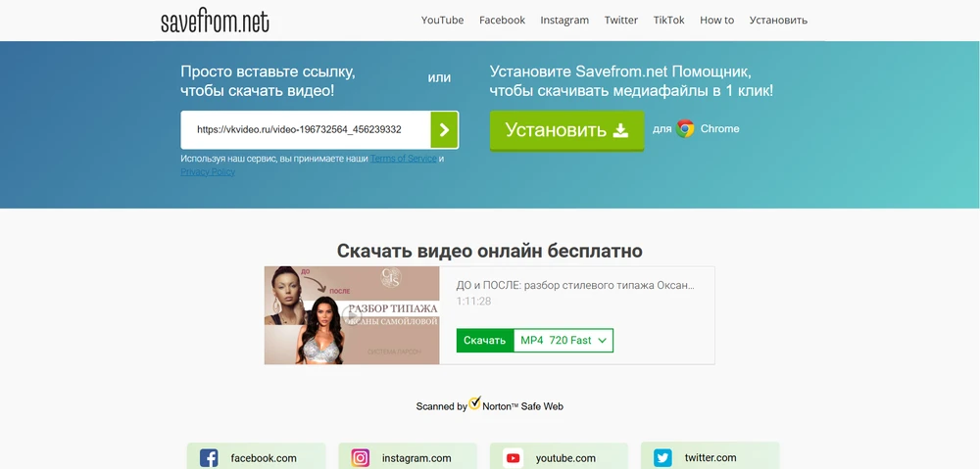Open the Privacy Policy link
This screenshot has height=469, width=980.
click(x=208, y=171)
